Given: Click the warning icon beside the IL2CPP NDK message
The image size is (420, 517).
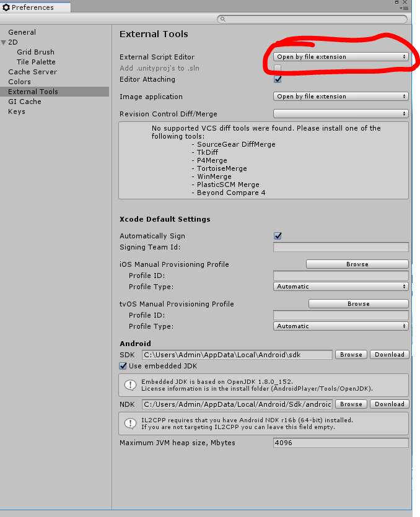Looking at the screenshot, I should (131, 424).
